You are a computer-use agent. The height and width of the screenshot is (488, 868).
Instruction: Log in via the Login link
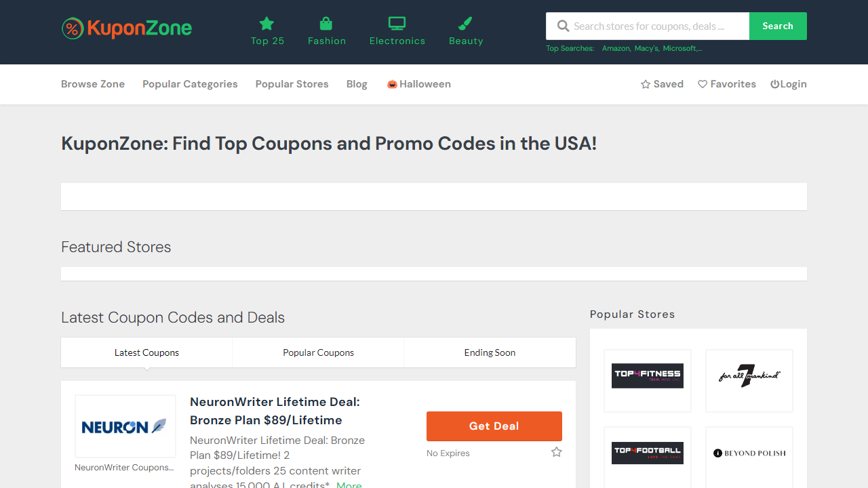(x=789, y=84)
